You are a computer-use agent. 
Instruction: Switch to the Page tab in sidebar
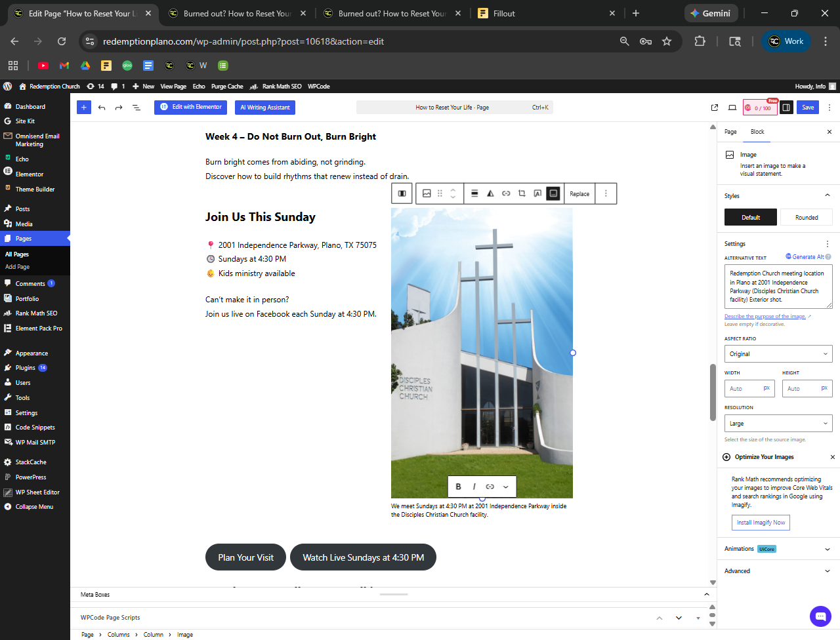pyautogui.click(x=730, y=132)
